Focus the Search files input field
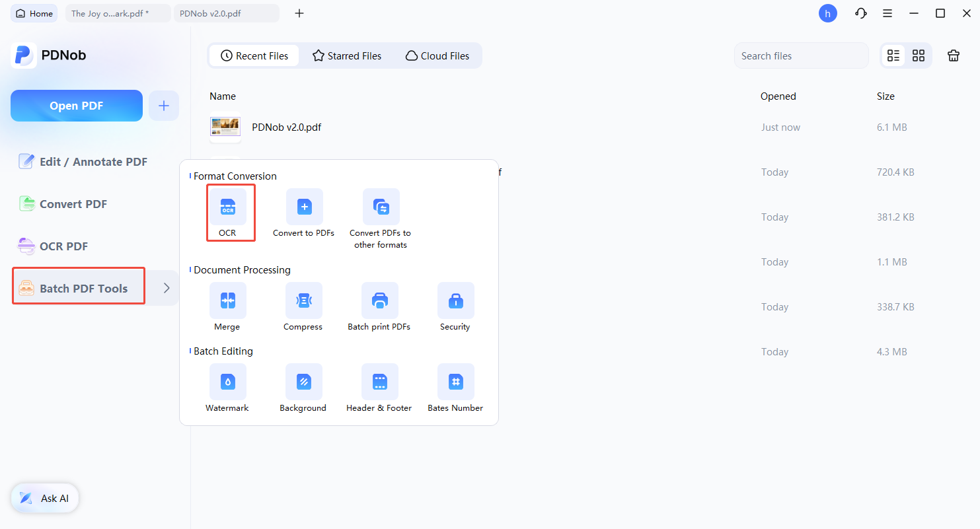This screenshot has height=529, width=980. pyautogui.click(x=801, y=56)
